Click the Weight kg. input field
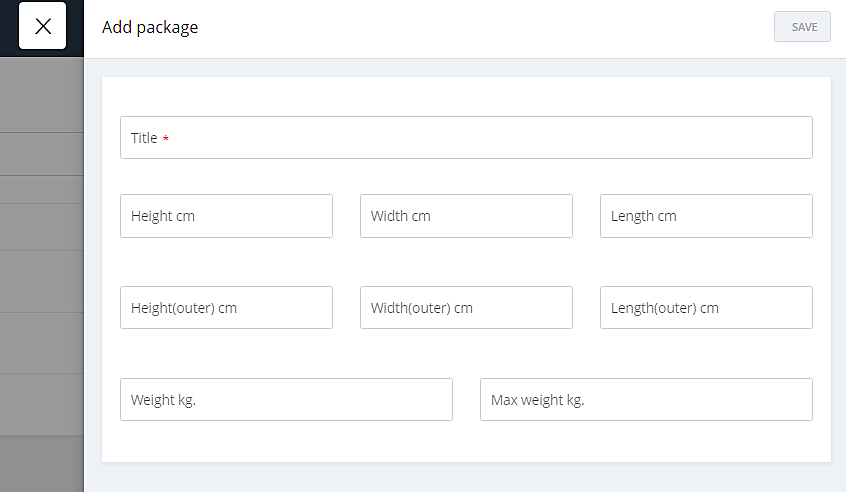This screenshot has height=492, width=846. tap(286, 400)
